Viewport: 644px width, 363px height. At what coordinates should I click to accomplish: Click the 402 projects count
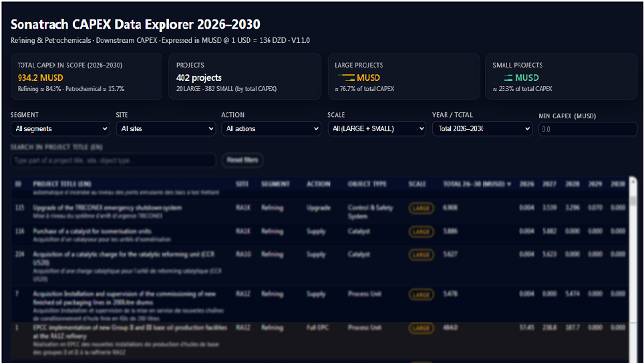199,78
